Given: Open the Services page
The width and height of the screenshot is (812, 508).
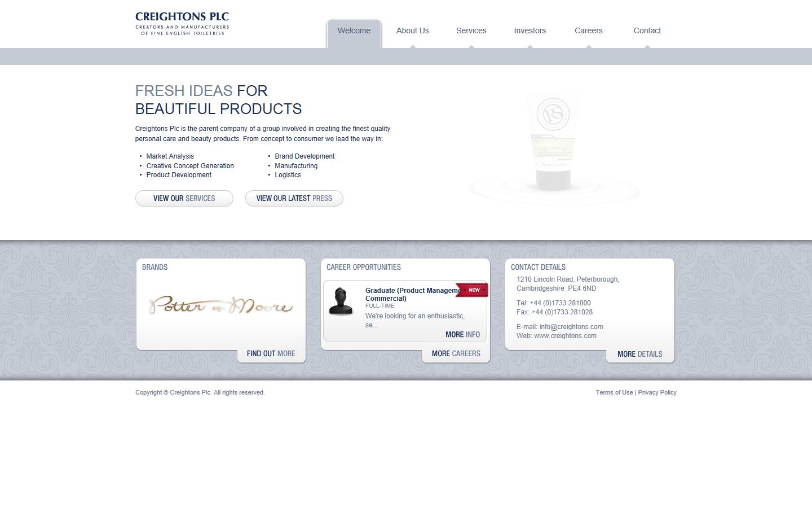Looking at the screenshot, I should pos(471,31).
